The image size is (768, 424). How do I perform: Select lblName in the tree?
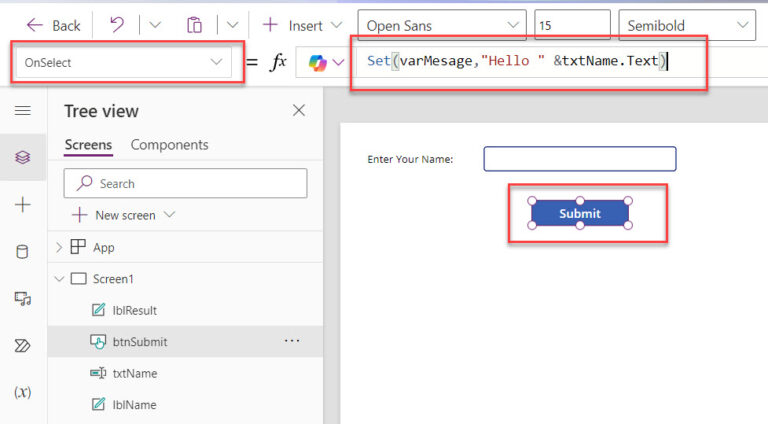(134, 404)
